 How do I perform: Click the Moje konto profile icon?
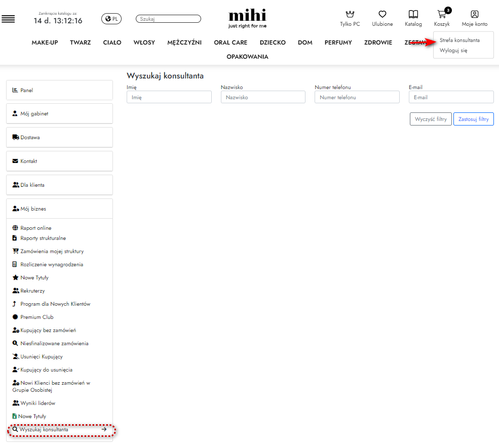pos(474,15)
